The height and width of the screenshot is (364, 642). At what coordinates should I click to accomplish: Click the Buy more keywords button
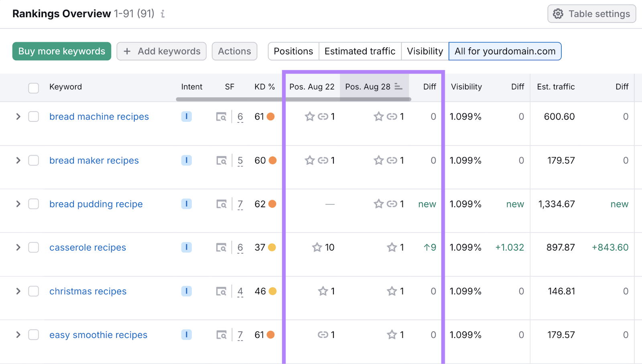(61, 51)
